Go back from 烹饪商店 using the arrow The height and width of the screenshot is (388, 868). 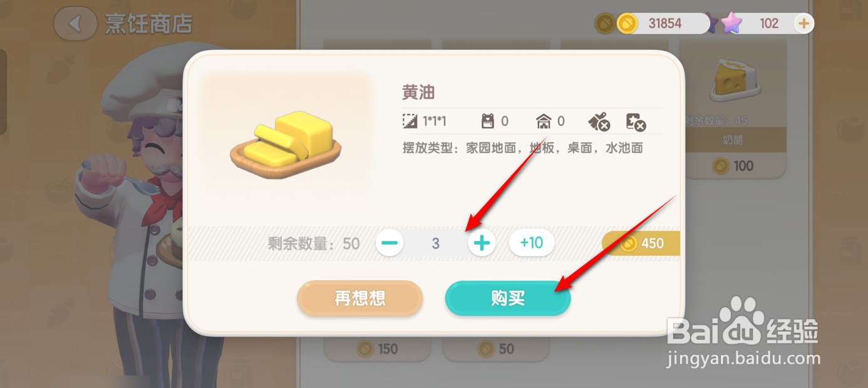(x=75, y=24)
